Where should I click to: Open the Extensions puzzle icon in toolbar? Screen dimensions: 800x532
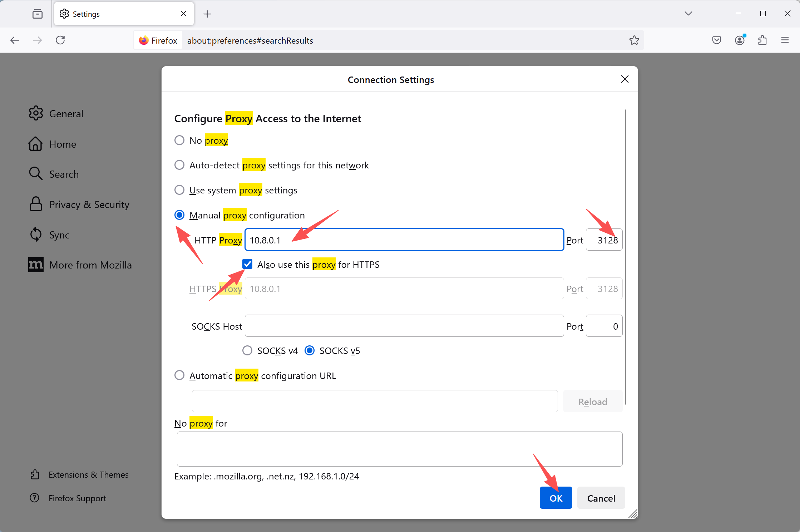coord(762,40)
